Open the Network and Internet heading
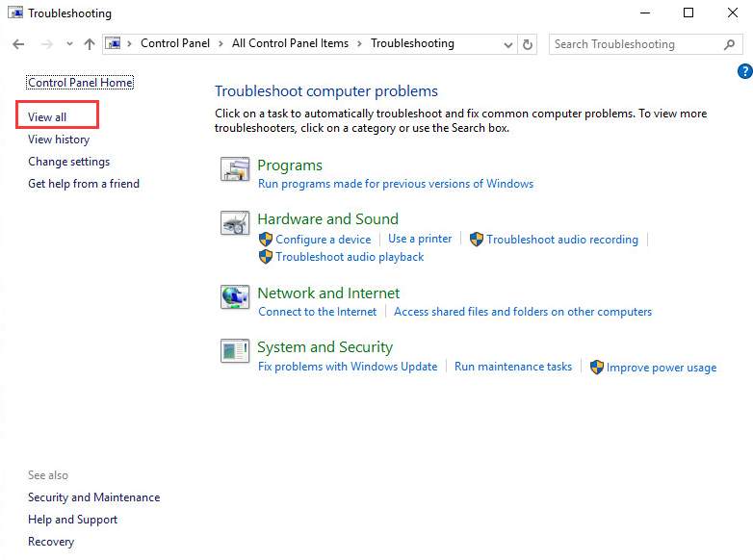The image size is (753, 560). point(328,293)
